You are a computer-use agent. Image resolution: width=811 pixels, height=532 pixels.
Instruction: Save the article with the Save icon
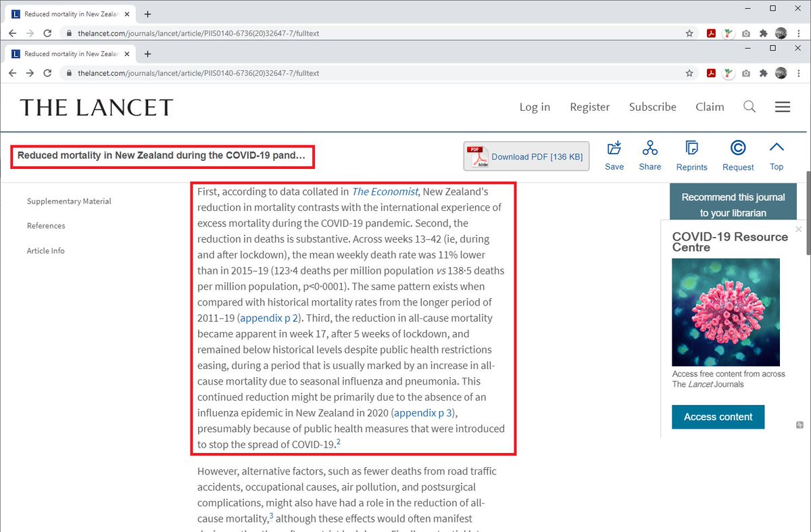coord(614,155)
